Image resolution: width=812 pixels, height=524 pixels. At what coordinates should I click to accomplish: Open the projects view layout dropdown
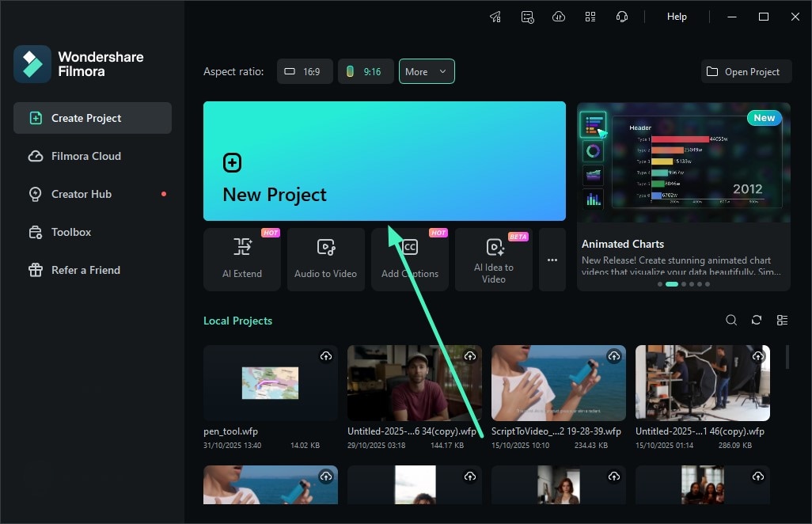pos(783,320)
